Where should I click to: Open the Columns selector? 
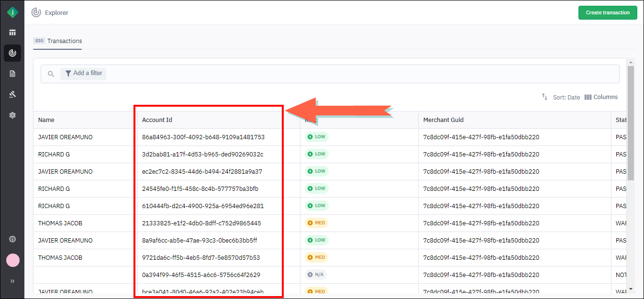click(x=601, y=97)
